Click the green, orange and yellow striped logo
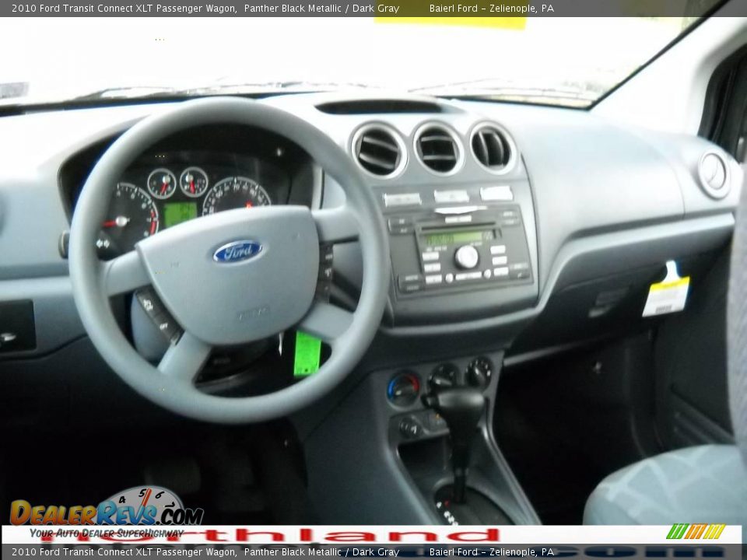Viewport: 747px width, 560px height. [696, 531]
